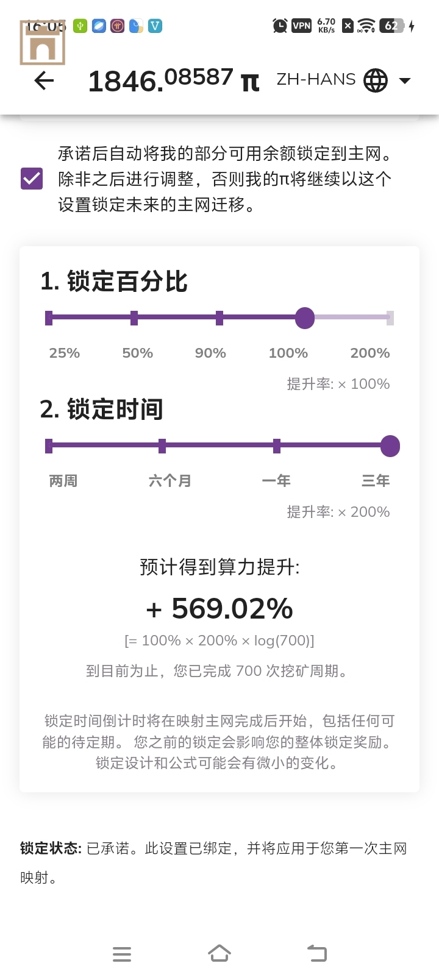Click the globe language icon
This screenshot has width=439, height=980.
tap(376, 80)
